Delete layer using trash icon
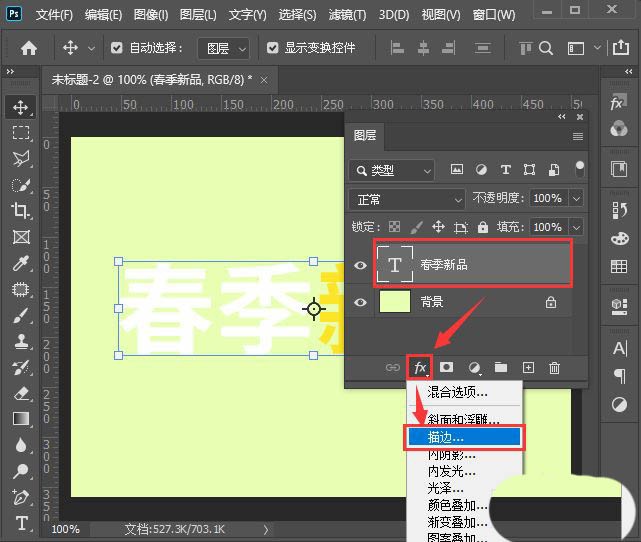 [554, 368]
